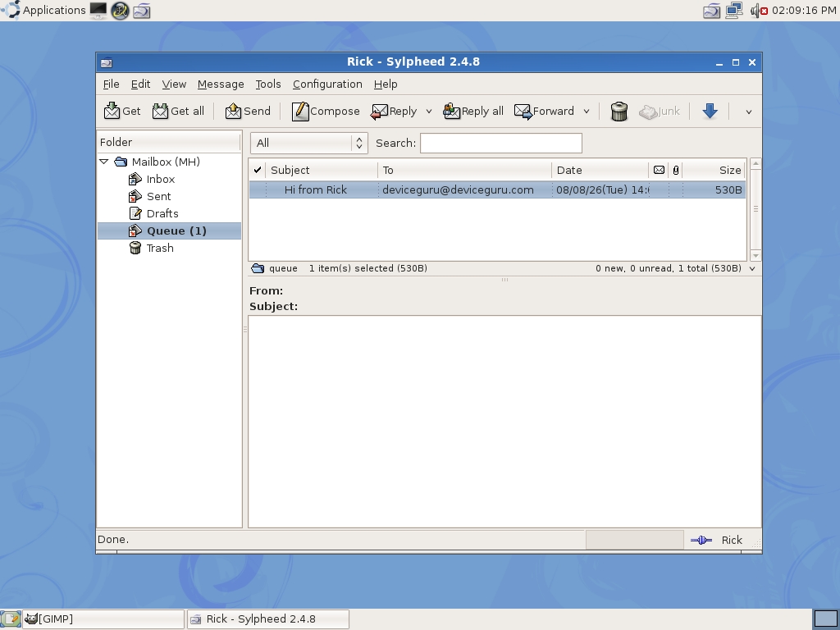Open the Drafts folder
The width and height of the screenshot is (840, 630).
click(x=162, y=213)
